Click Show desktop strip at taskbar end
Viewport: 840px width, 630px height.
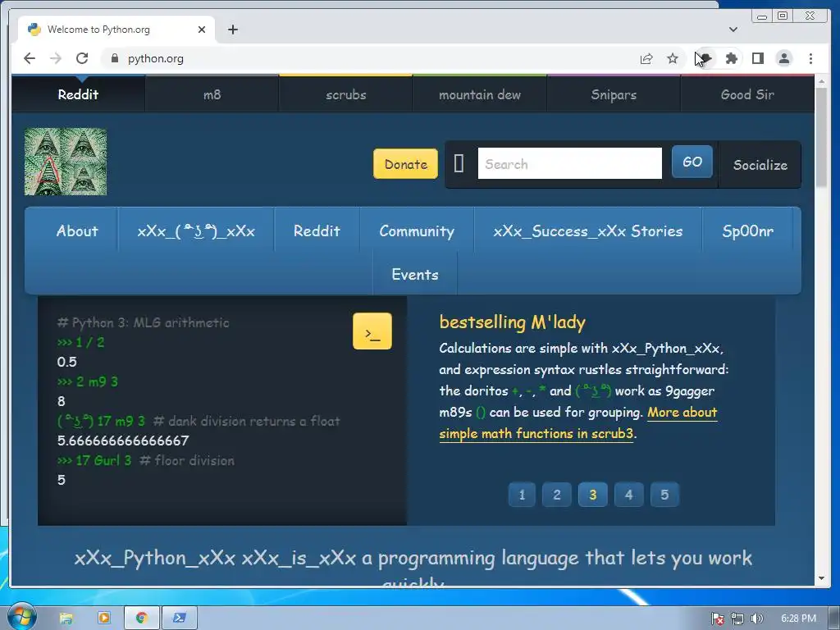click(x=834, y=619)
